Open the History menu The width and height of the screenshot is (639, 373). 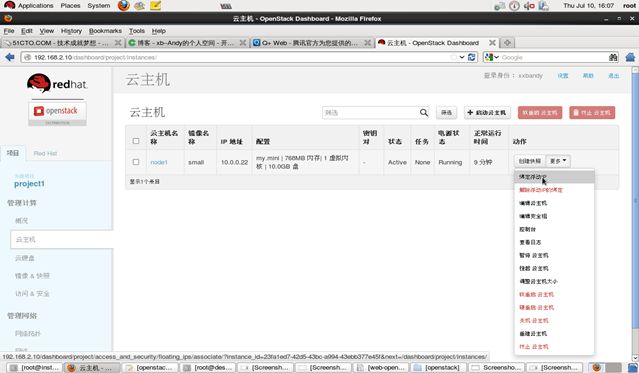coord(71,31)
